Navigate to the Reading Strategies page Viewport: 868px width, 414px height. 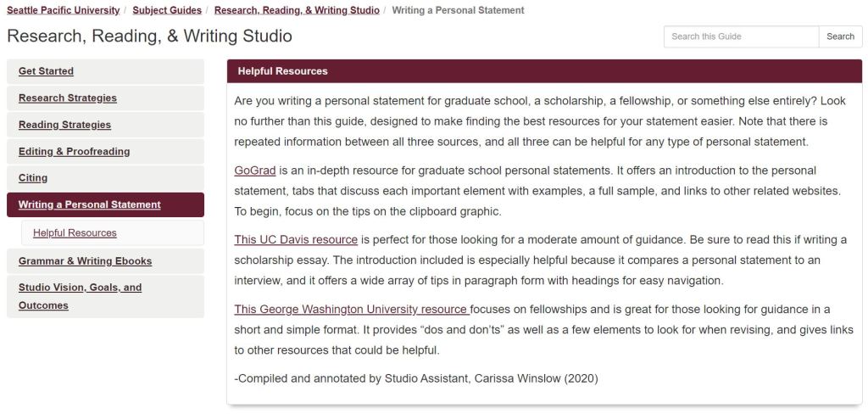pos(64,125)
